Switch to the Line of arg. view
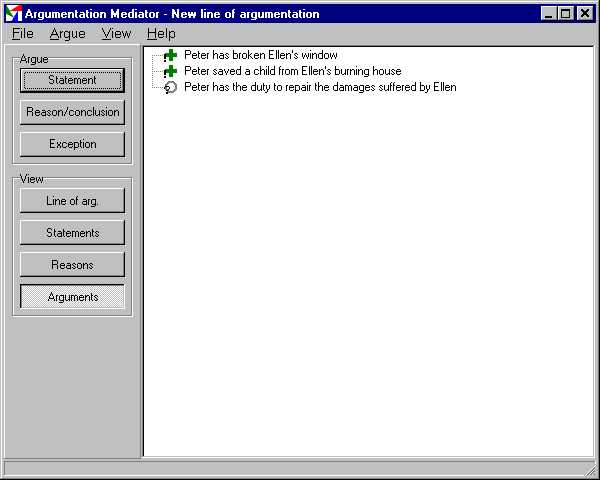This screenshot has height=480, width=600. 72,201
